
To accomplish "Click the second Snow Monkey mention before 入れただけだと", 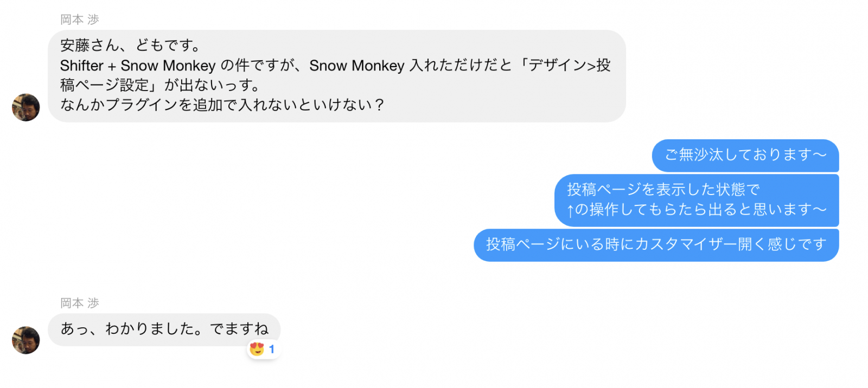I will tap(357, 66).
